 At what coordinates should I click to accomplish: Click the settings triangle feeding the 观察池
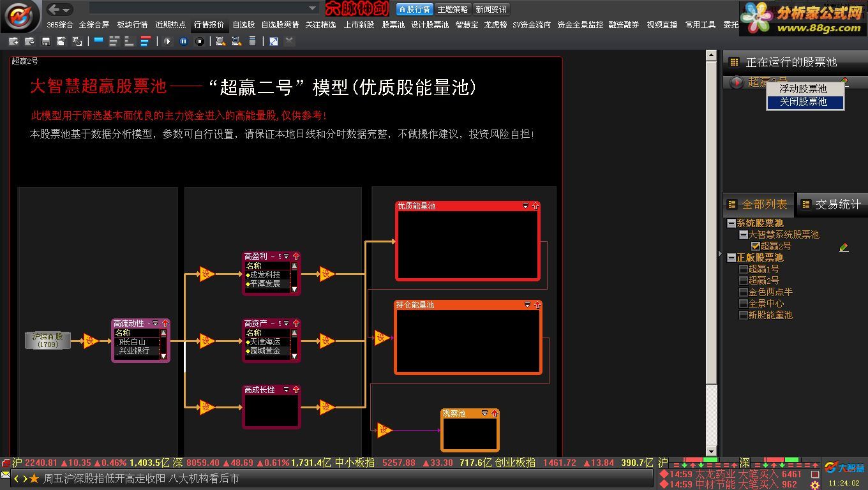pos(384,431)
